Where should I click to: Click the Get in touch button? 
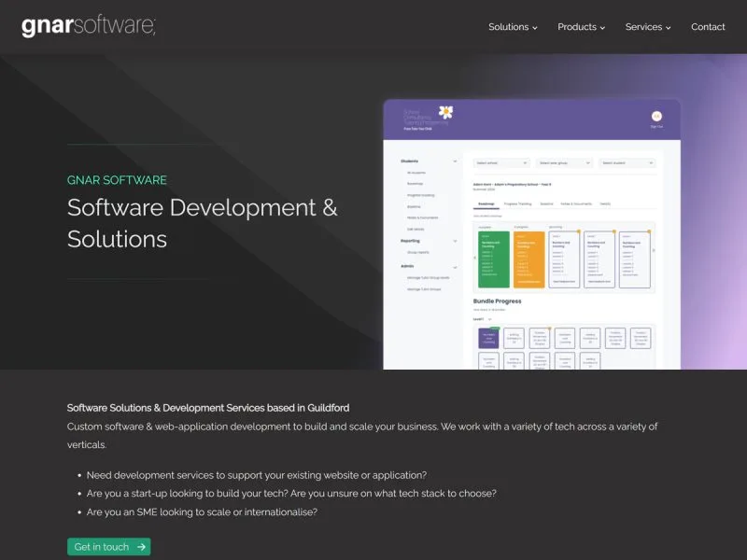click(109, 547)
